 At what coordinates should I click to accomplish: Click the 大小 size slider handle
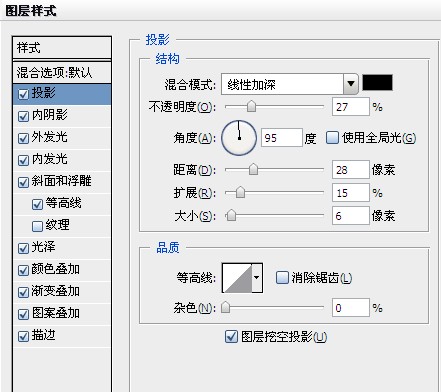click(x=231, y=215)
